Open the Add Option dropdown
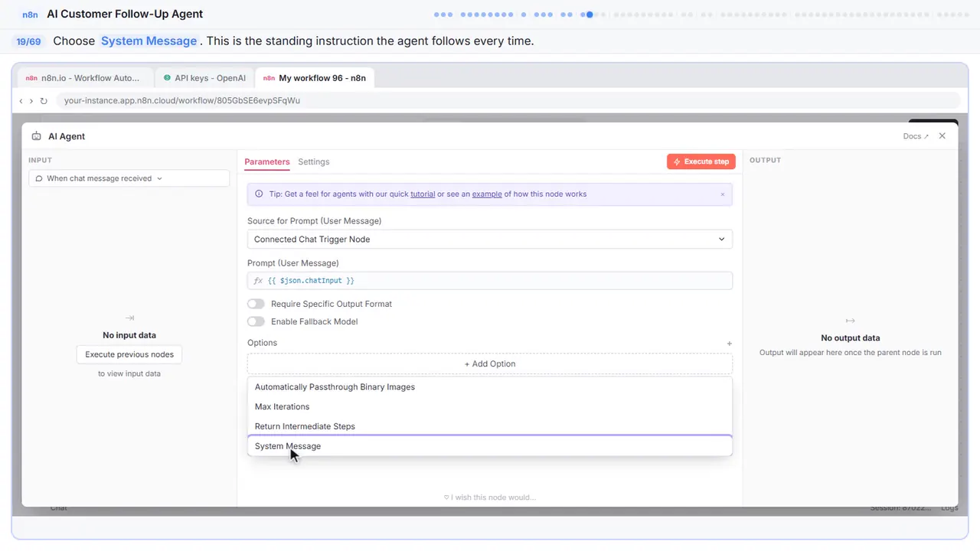980x551 pixels. pyautogui.click(x=489, y=364)
